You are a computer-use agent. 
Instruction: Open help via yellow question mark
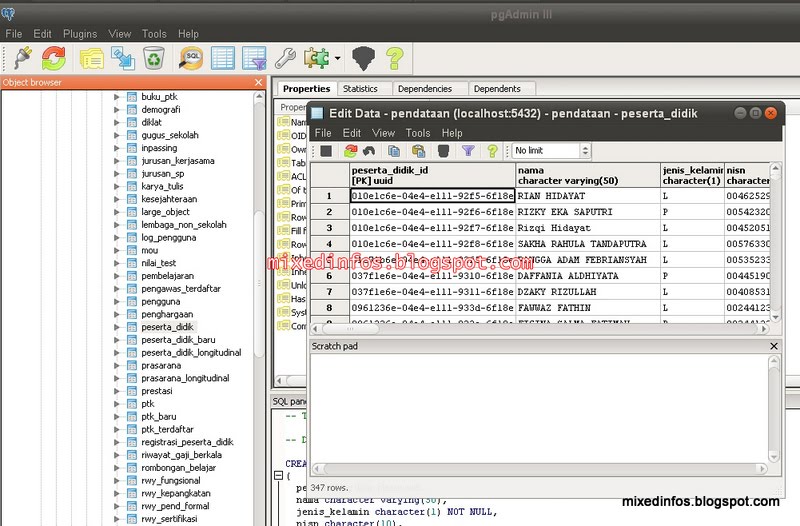coord(394,58)
